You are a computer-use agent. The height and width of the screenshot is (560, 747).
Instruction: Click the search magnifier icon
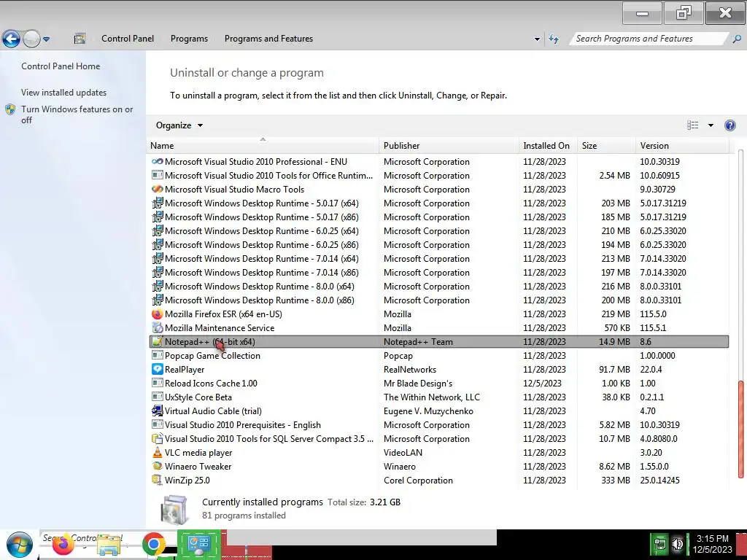coord(737,39)
